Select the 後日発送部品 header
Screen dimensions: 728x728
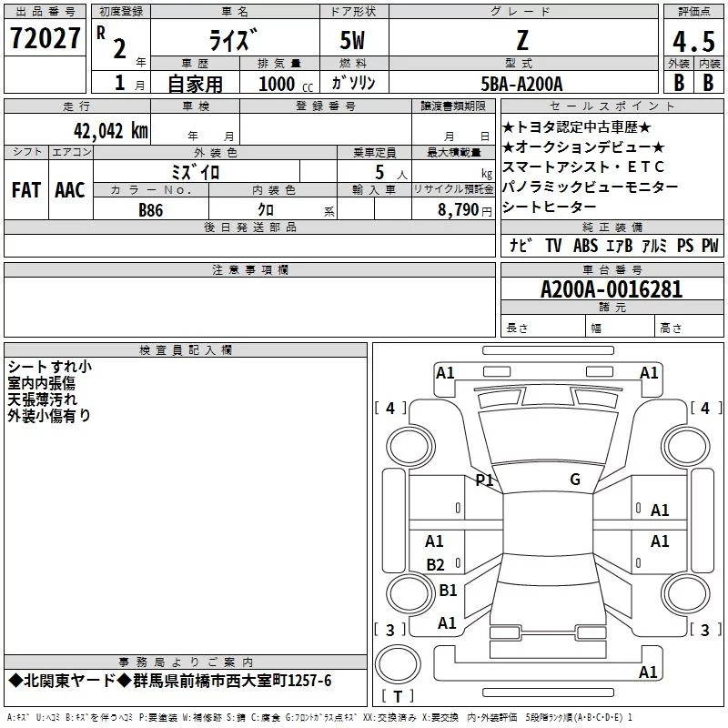(249, 227)
